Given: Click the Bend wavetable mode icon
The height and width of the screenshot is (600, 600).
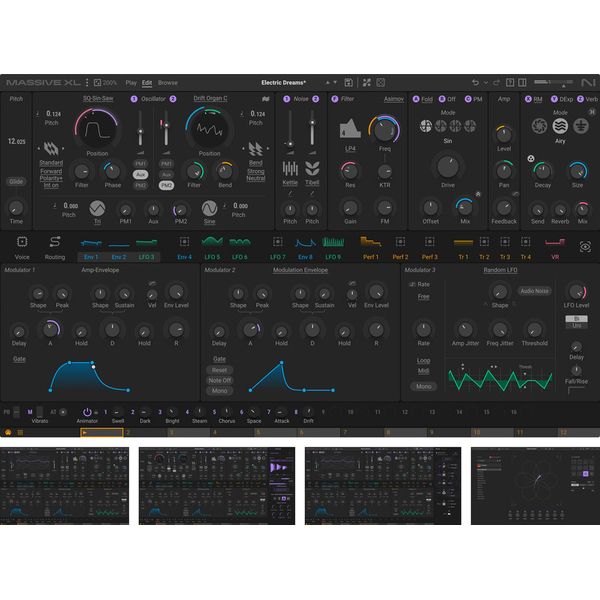Looking at the screenshot, I should 256,148.
